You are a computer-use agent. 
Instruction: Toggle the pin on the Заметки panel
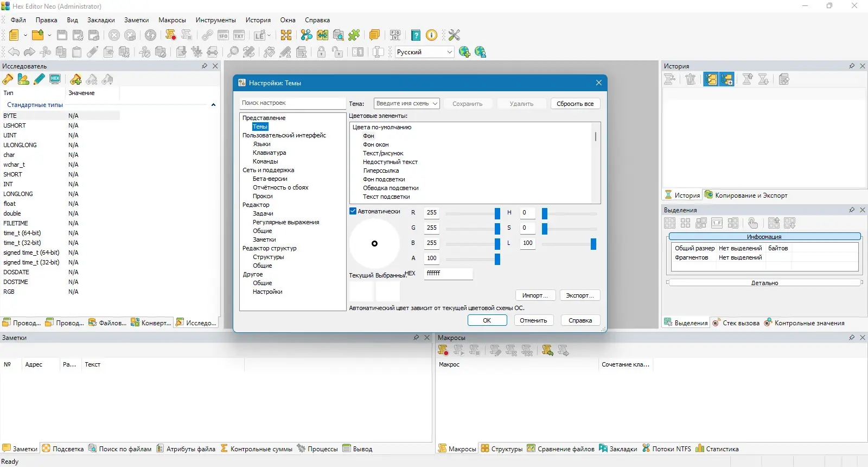[x=416, y=337]
